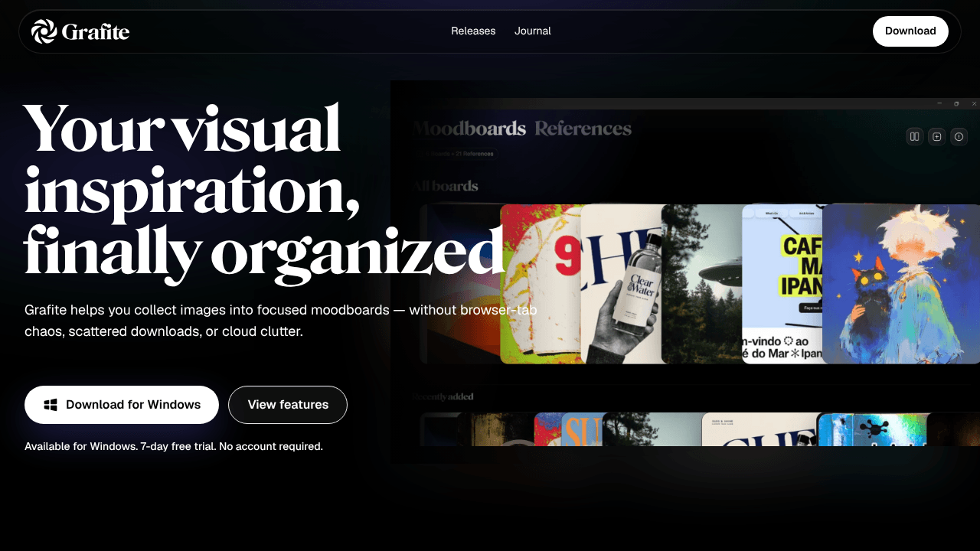Open the yellow CAF MA IPAN café board
The width and height of the screenshot is (980, 551).
[782, 284]
